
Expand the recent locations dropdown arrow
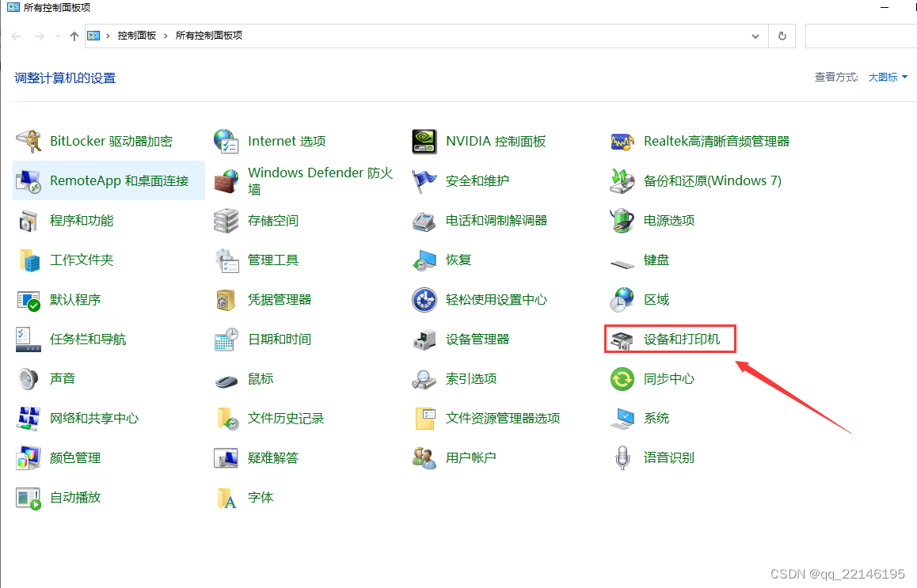pos(58,36)
